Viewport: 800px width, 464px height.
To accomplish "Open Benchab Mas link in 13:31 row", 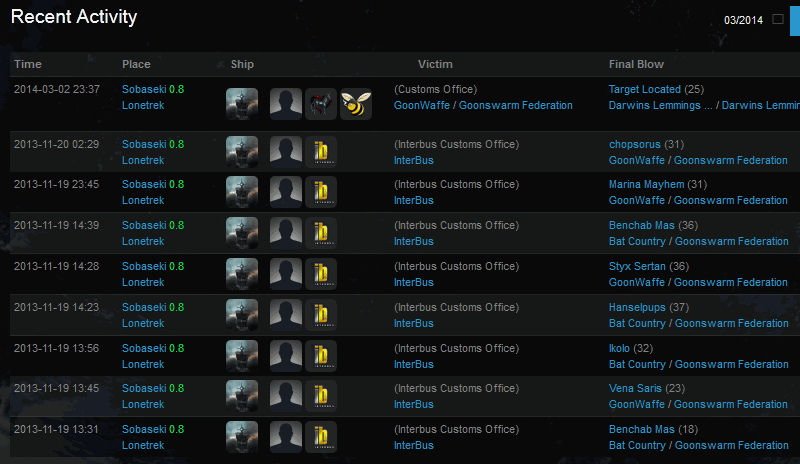I will (x=641, y=430).
